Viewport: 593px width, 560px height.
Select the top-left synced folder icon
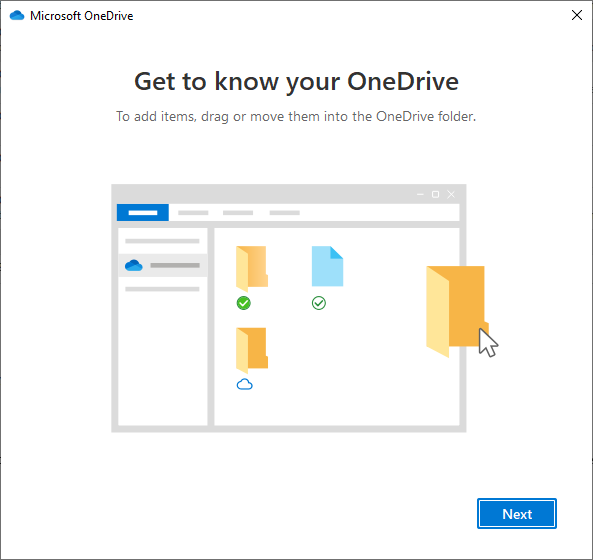pos(252,268)
